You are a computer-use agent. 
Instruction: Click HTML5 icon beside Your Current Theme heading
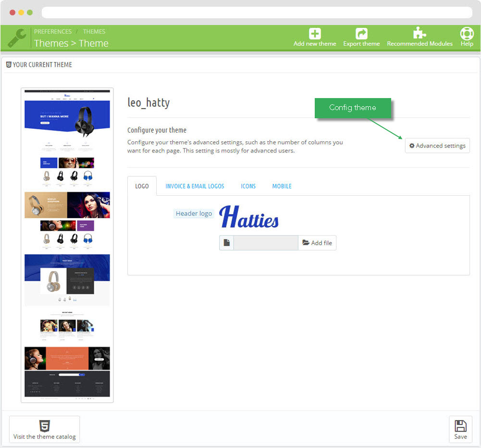point(9,64)
